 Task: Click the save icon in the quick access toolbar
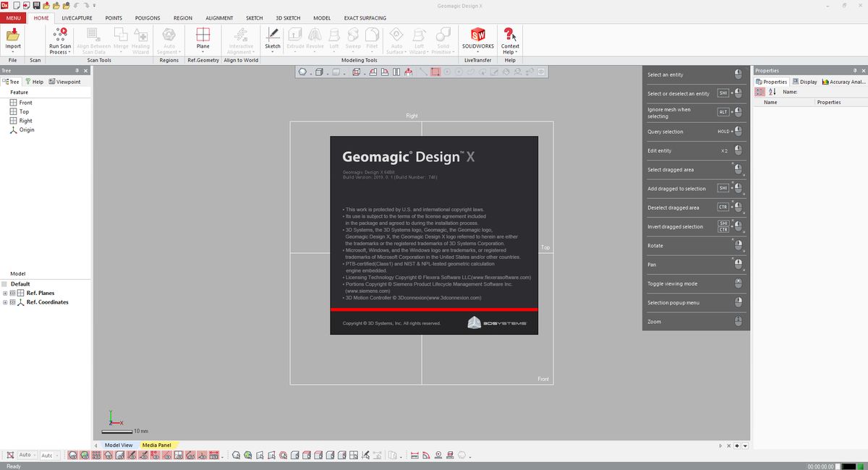click(x=36, y=6)
